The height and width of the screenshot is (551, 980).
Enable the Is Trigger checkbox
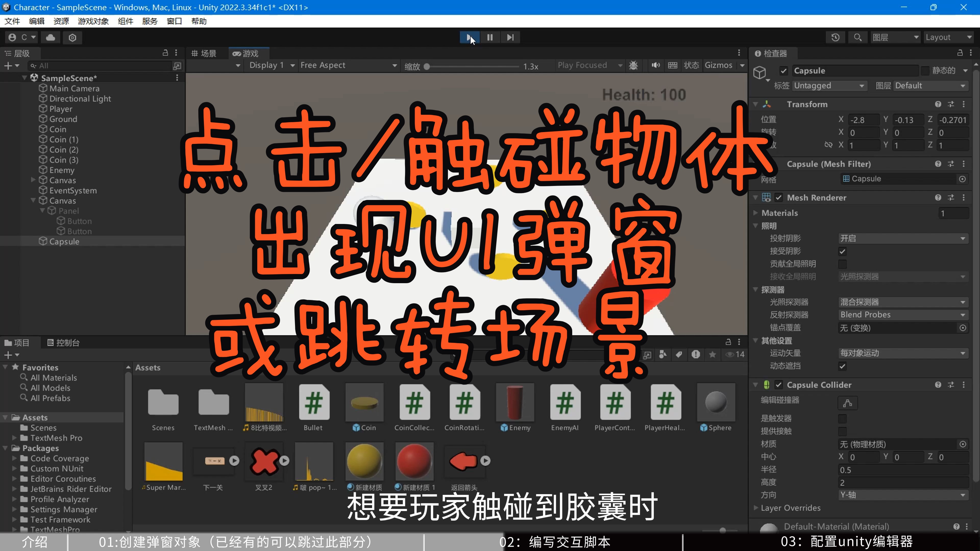842,419
